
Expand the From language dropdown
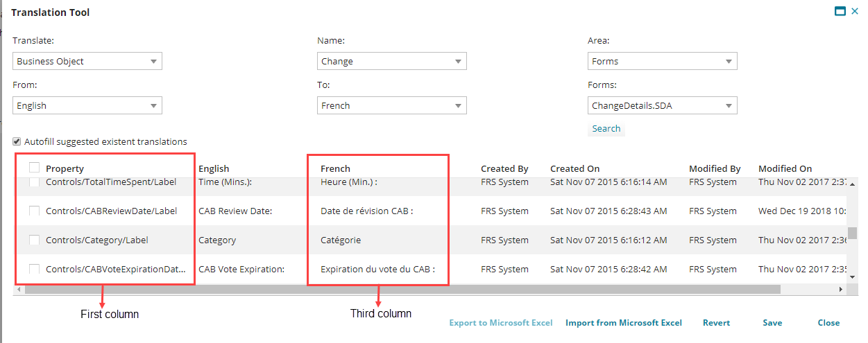tap(87, 105)
